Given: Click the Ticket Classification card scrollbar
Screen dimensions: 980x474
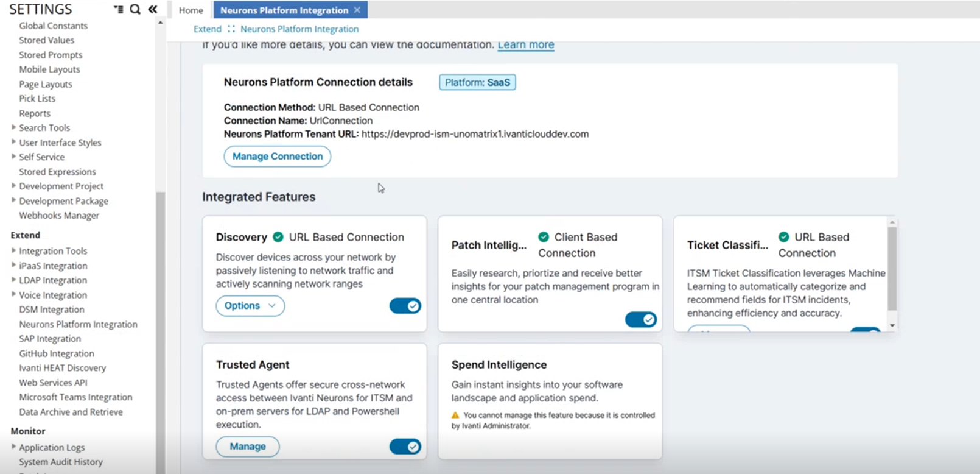Looking at the screenshot, I should (x=892, y=268).
